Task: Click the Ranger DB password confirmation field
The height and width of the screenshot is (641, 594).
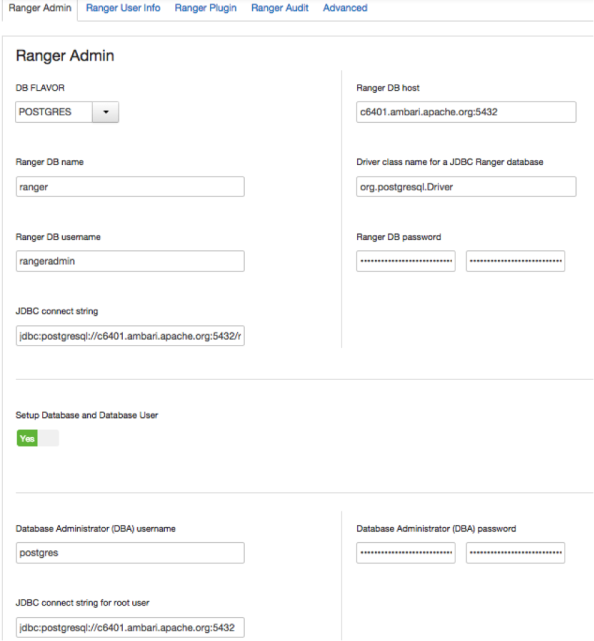Action: [x=515, y=261]
